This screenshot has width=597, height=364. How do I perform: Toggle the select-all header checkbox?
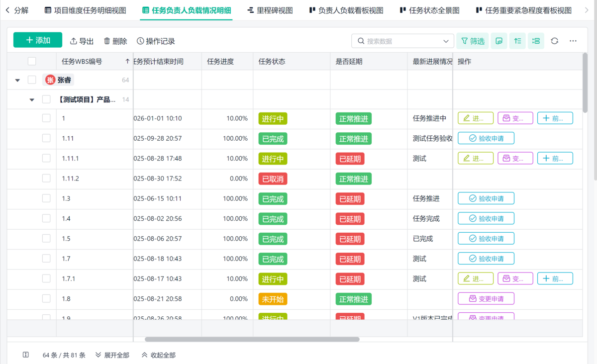32,62
